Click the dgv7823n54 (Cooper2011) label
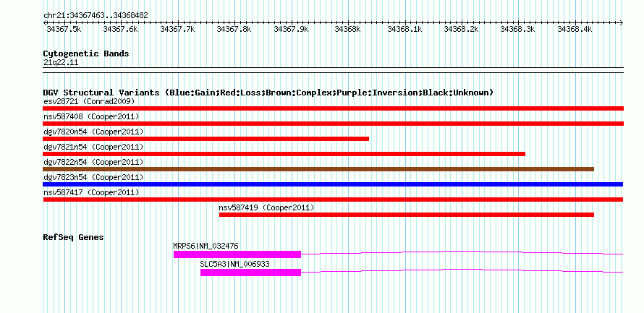This screenshot has height=313, width=644. (x=93, y=177)
